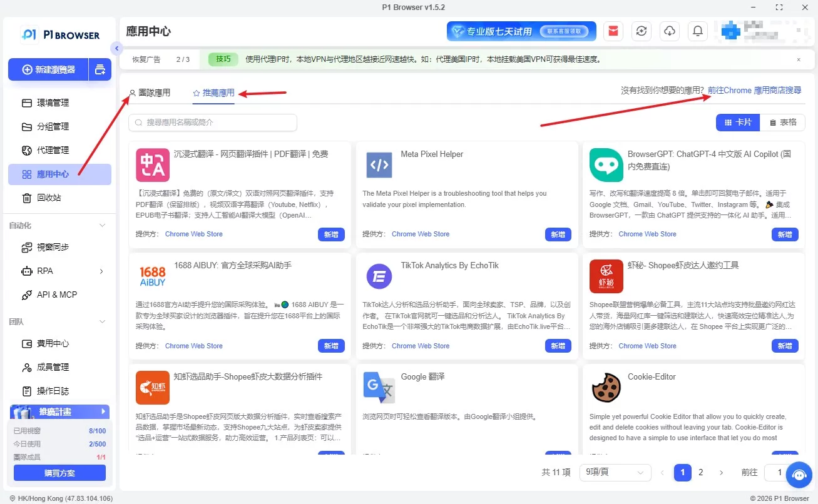This screenshot has height=504, width=818.
Task: Close the tips banner
Action: [x=799, y=59]
